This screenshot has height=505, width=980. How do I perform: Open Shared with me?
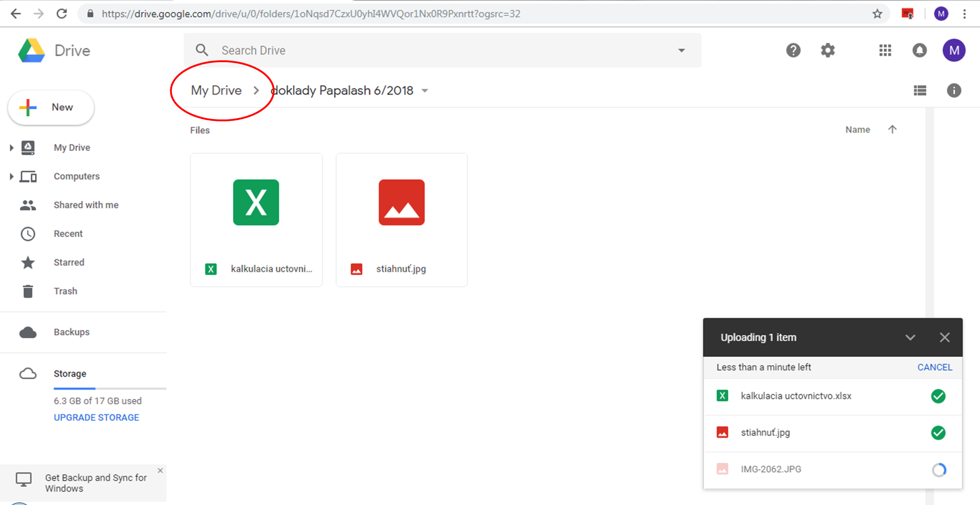[x=86, y=205]
